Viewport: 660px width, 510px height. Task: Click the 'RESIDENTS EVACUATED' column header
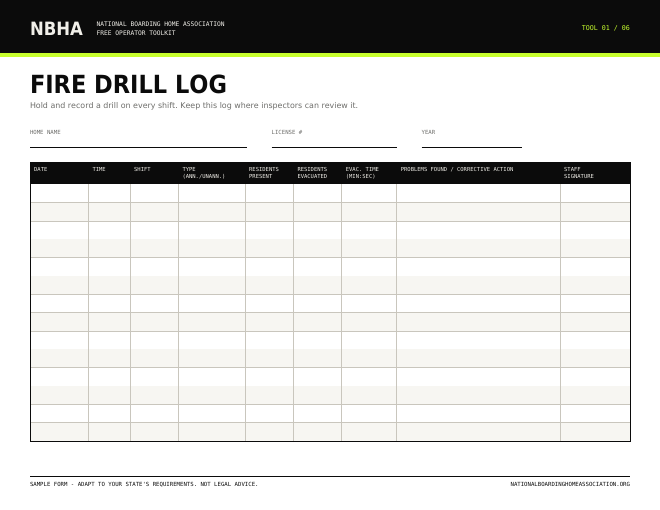point(312,173)
